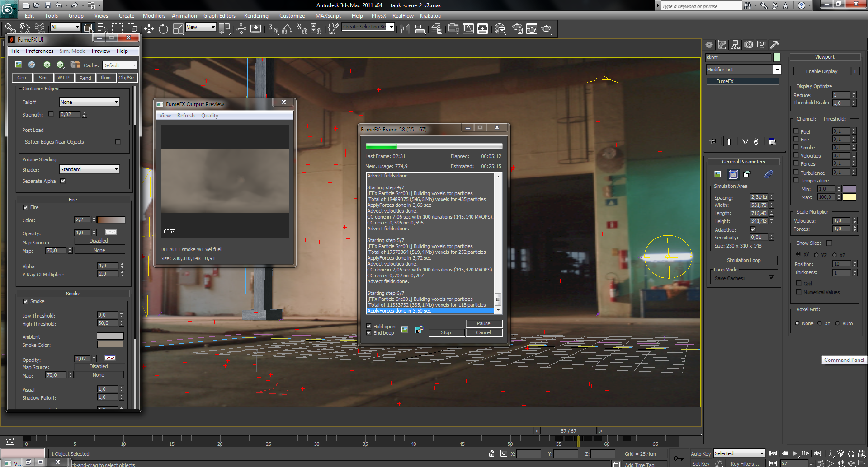Switch to the Obj/Src tab
The image size is (868, 467).
click(x=127, y=78)
